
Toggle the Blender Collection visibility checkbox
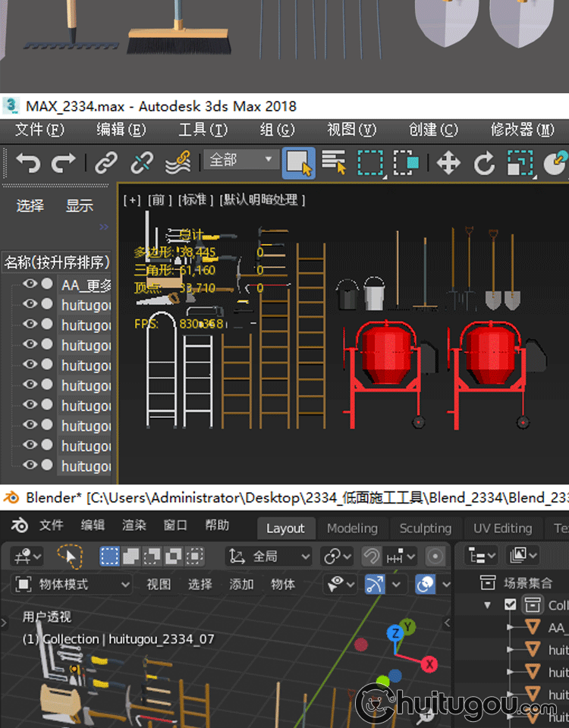point(511,604)
